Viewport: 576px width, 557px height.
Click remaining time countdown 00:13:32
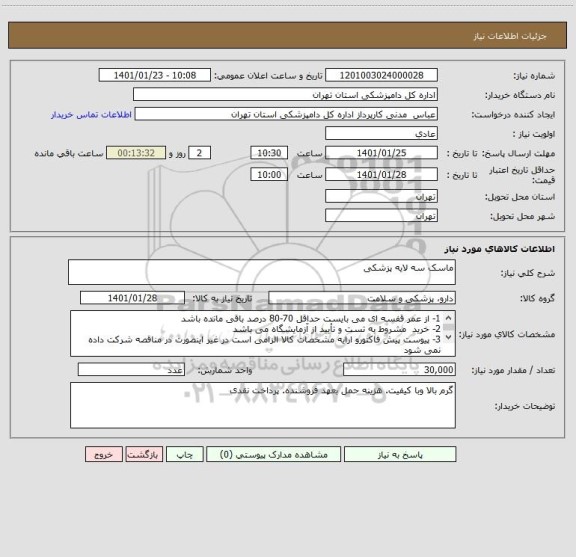pyautogui.click(x=136, y=153)
